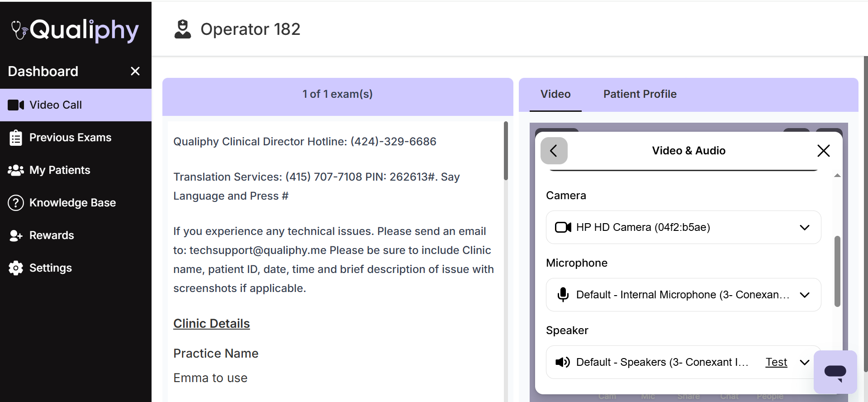Expand the HP HD Camera dropdown
The height and width of the screenshot is (402, 868).
pos(804,227)
